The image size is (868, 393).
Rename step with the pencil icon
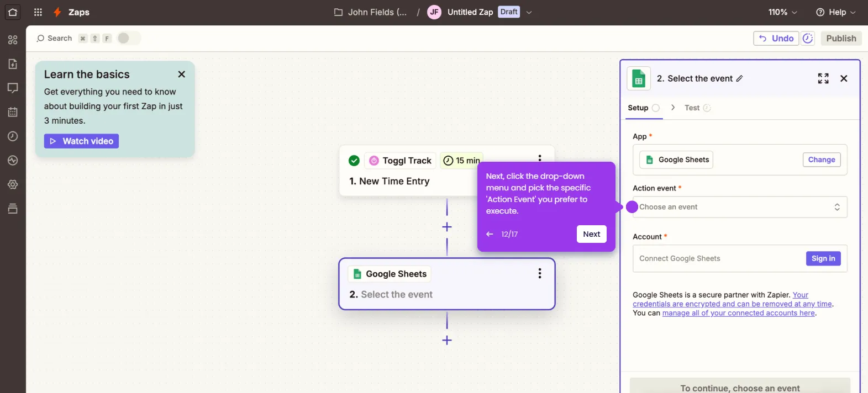(739, 78)
